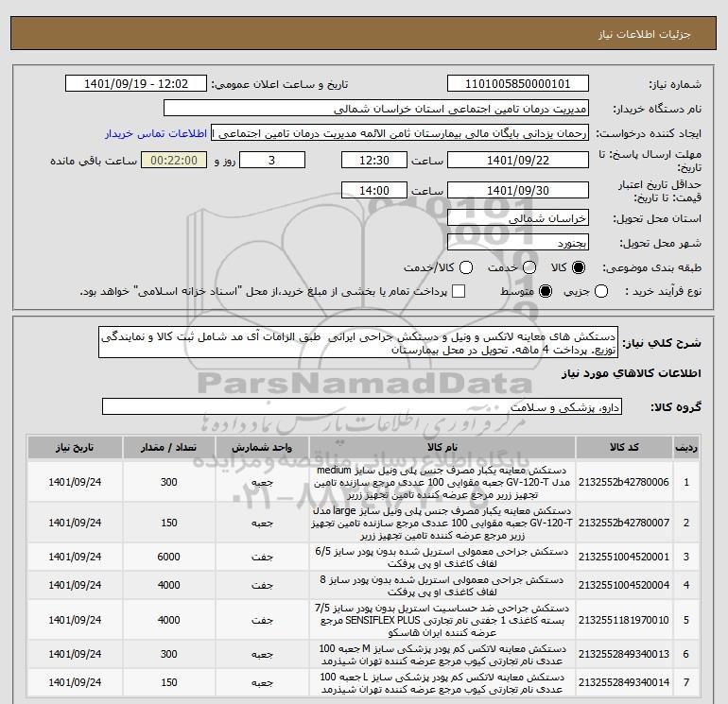This screenshot has height=704, width=728.
Task: Choose the جزیی purchase type radio
Action: [x=601, y=291]
